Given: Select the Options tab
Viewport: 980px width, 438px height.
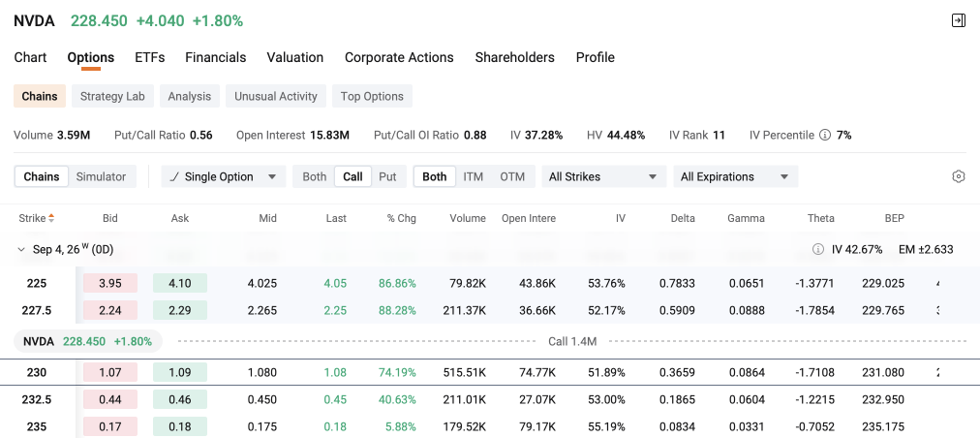Looking at the screenshot, I should point(91,57).
